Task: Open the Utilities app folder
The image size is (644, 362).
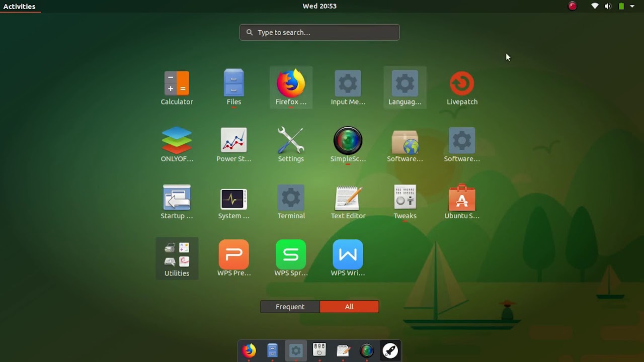Action: coord(177,259)
